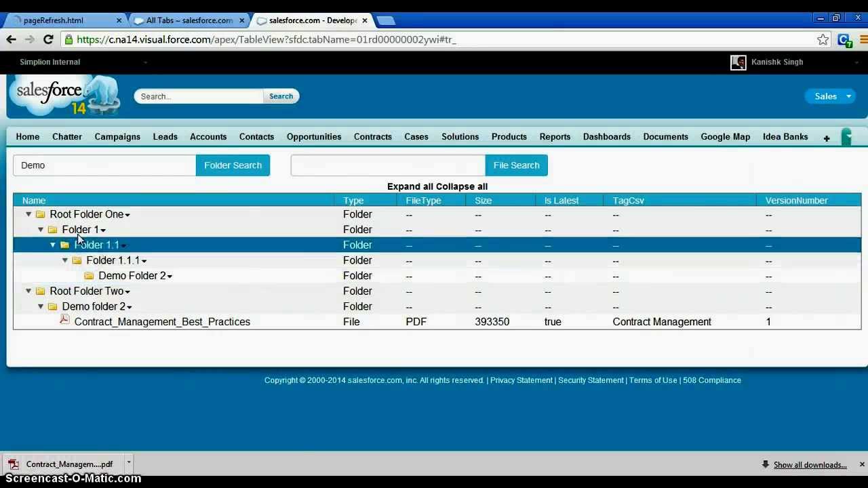This screenshot has height=488, width=868.
Task: Reload the page with refresh icon
Action: (x=48, y=39)
